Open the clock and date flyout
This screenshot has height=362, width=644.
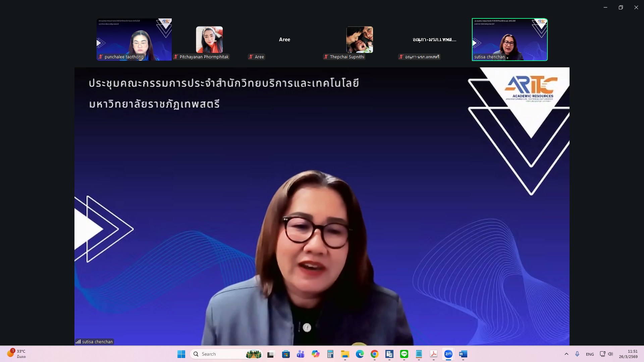click(x=628, y=354)
